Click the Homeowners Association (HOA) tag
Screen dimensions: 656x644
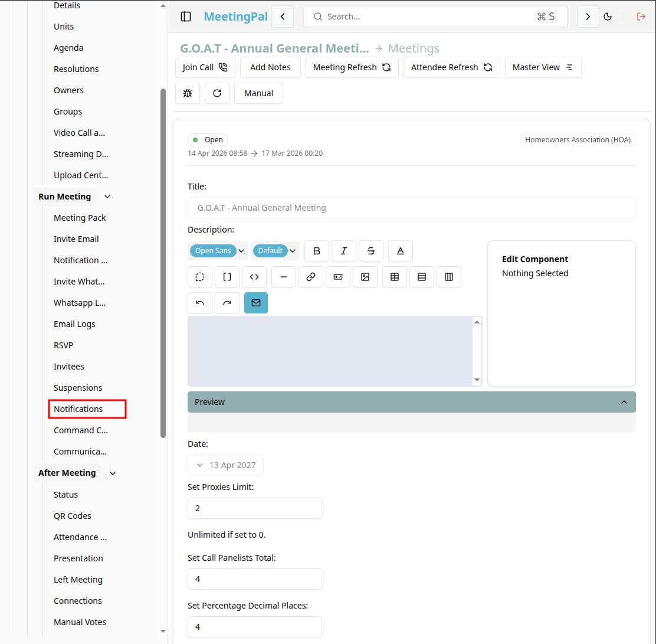[578, 140]
